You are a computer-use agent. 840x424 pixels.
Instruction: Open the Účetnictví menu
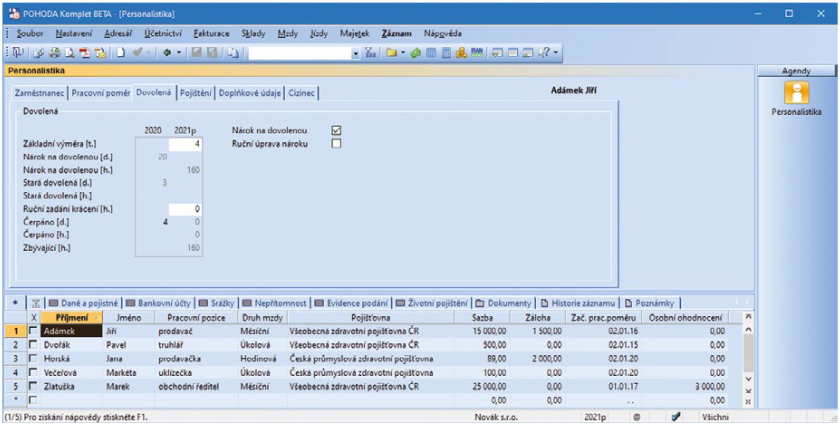[x=158, y=33]
